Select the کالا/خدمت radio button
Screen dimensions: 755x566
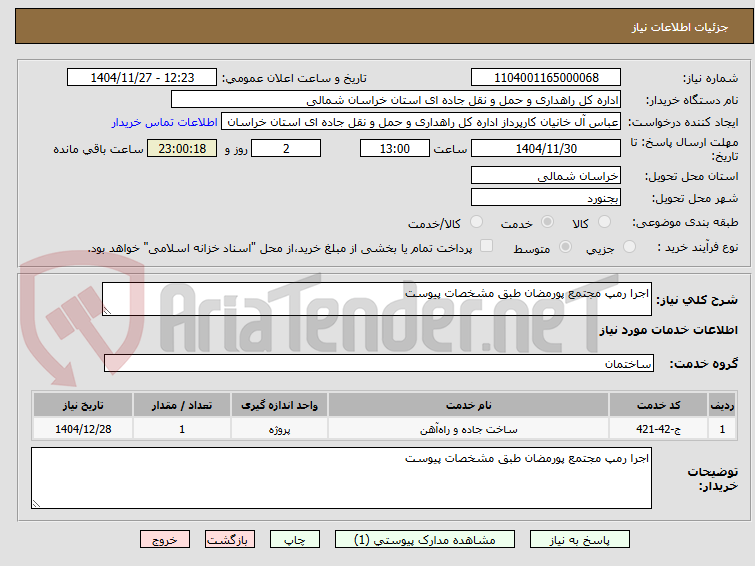click(x=476, y=222)
